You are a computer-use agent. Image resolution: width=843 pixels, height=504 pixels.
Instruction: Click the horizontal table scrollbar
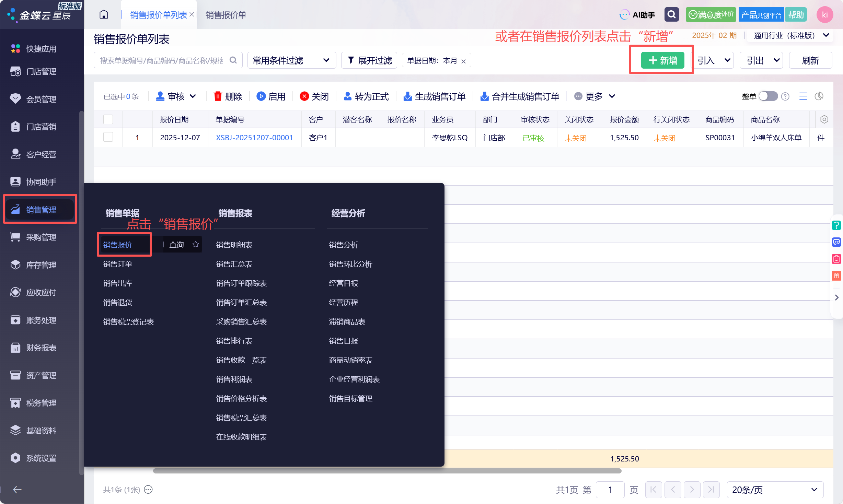coord(387,471)
